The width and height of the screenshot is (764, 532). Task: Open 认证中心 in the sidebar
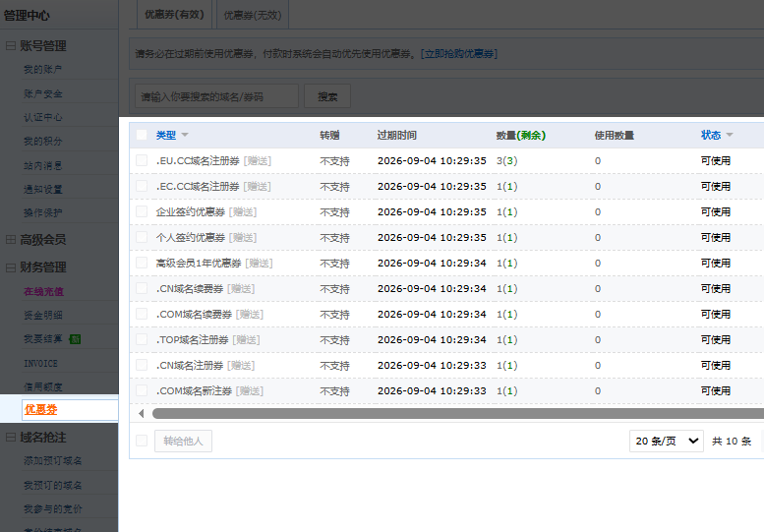(x=43, y=117)
